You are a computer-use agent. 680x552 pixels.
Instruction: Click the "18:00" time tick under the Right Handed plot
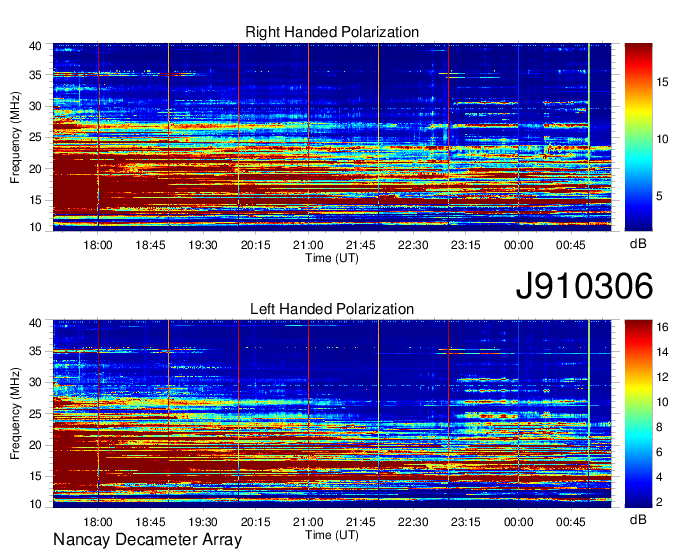point(98,245)
